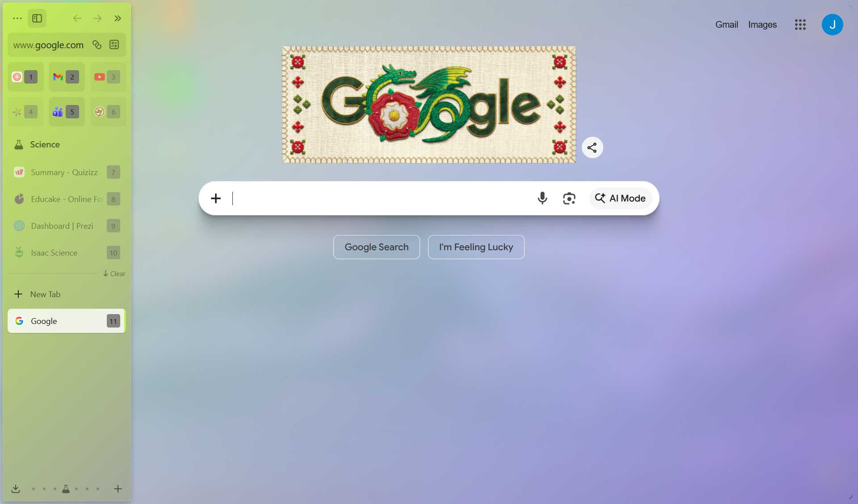The image size is (858, 504).
Task: Switch to AI Mode search
Action: 620,198
